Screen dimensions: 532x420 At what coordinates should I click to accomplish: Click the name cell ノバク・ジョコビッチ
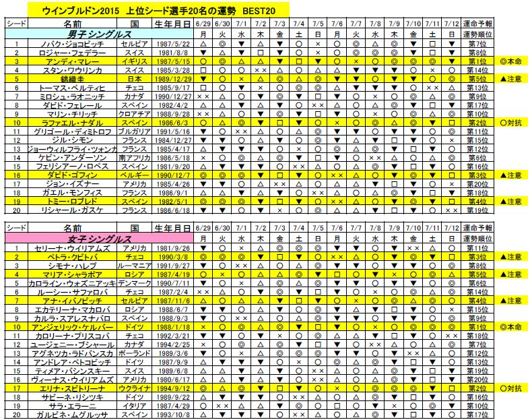pyautogui.click(x=73, y=44)
